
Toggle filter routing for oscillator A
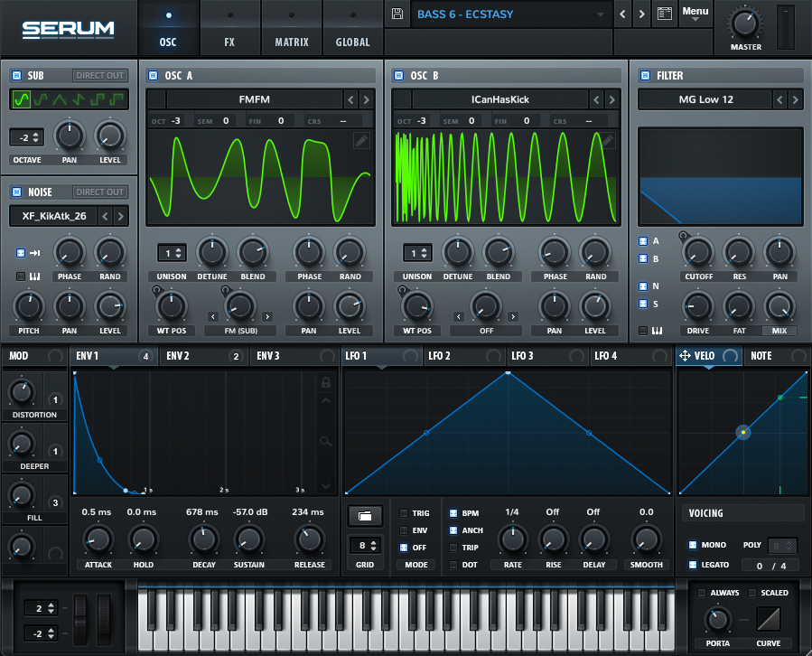pyautogui.click(x=643, y=241)
